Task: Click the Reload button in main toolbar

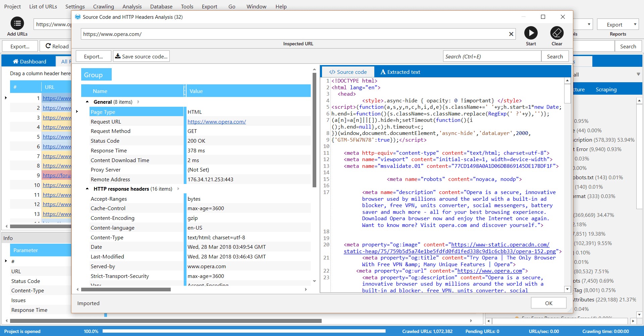Action: pos(57,46)
